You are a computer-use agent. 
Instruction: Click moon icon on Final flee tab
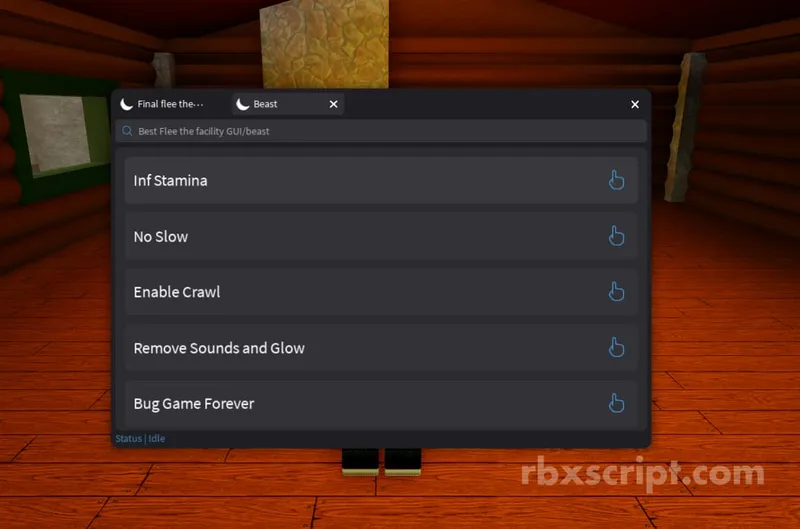[127, 104]
